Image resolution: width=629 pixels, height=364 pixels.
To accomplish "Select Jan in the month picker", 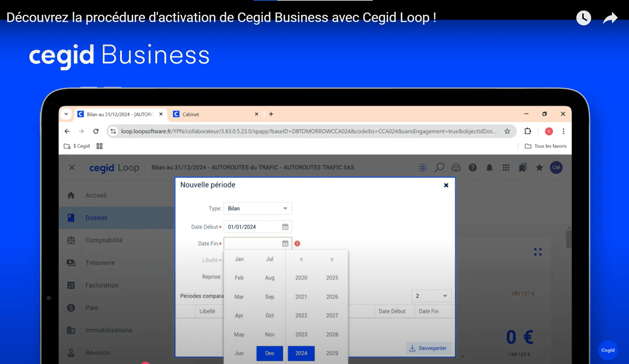I will (x=239, y=259).
